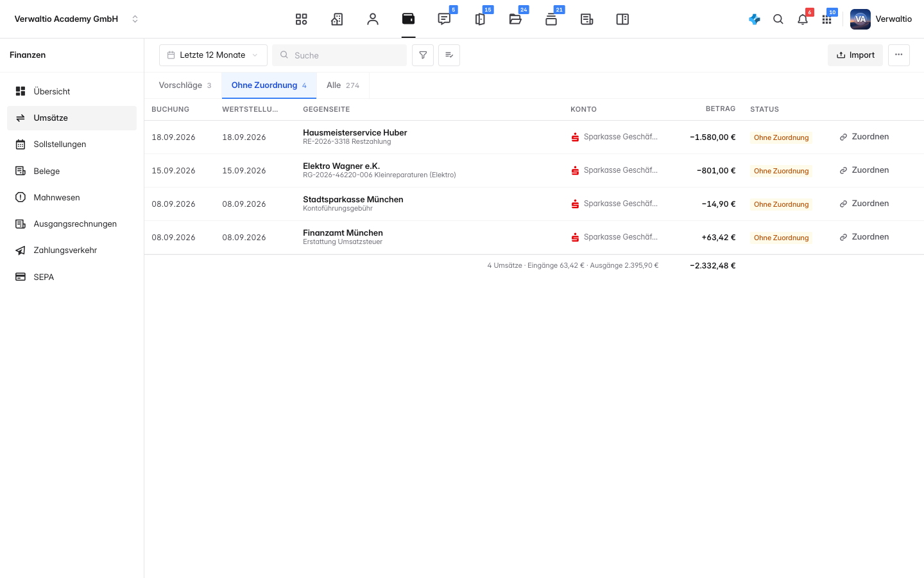The width and height of the screenshot is (924, 578).
Task: Open the transactions filter funnel icon
Action: pyautogui.click(x=423, y=55)
